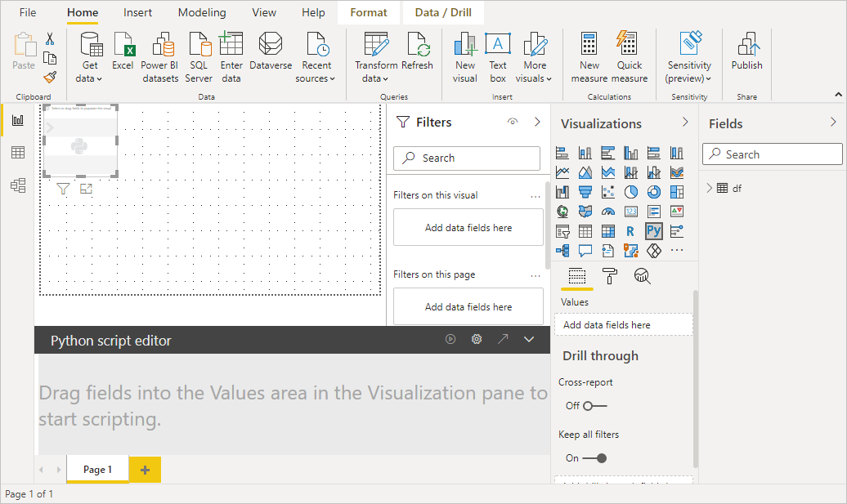Click the Filters search box

[x=466, y=158]
